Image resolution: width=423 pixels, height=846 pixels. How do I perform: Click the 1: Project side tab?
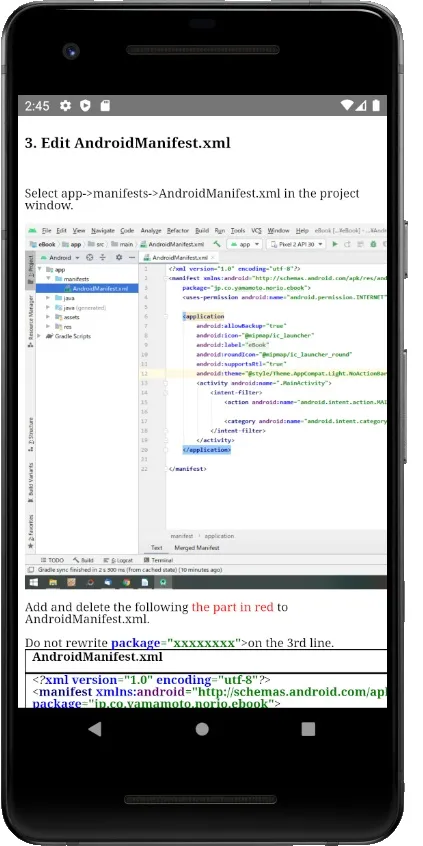(x=31, y=270)
